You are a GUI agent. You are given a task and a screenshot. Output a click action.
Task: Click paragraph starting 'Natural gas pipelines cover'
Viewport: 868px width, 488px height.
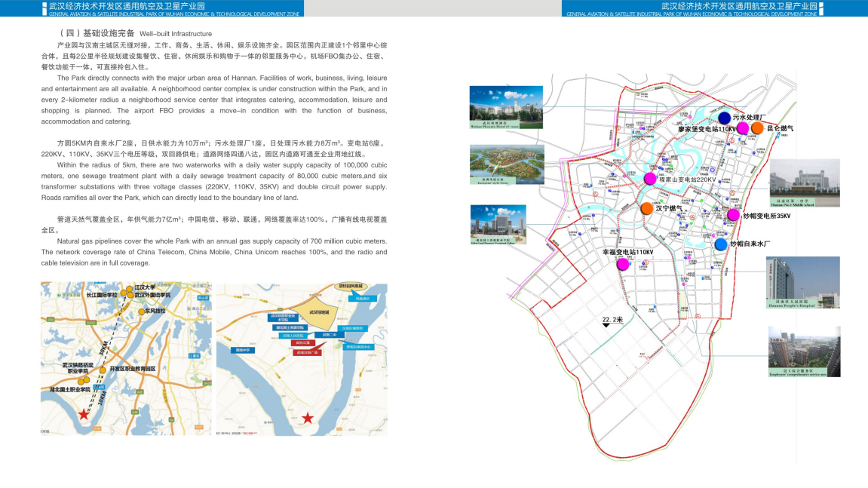(213, 252)
